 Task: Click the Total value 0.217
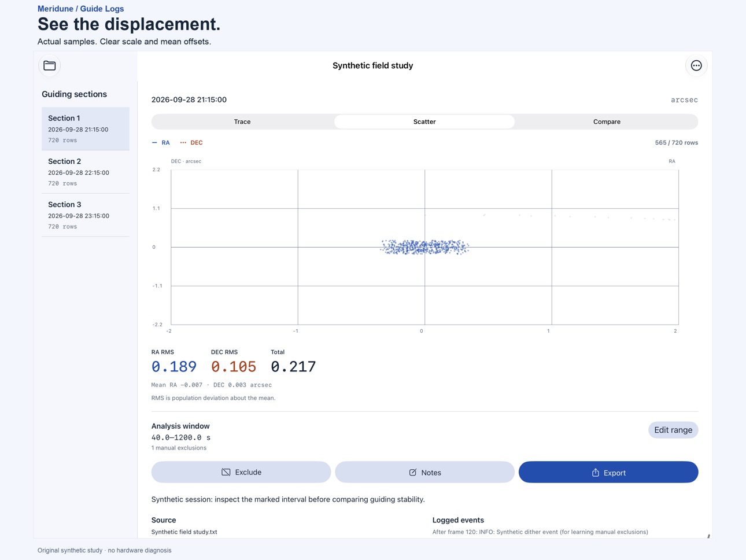(293, 367)
